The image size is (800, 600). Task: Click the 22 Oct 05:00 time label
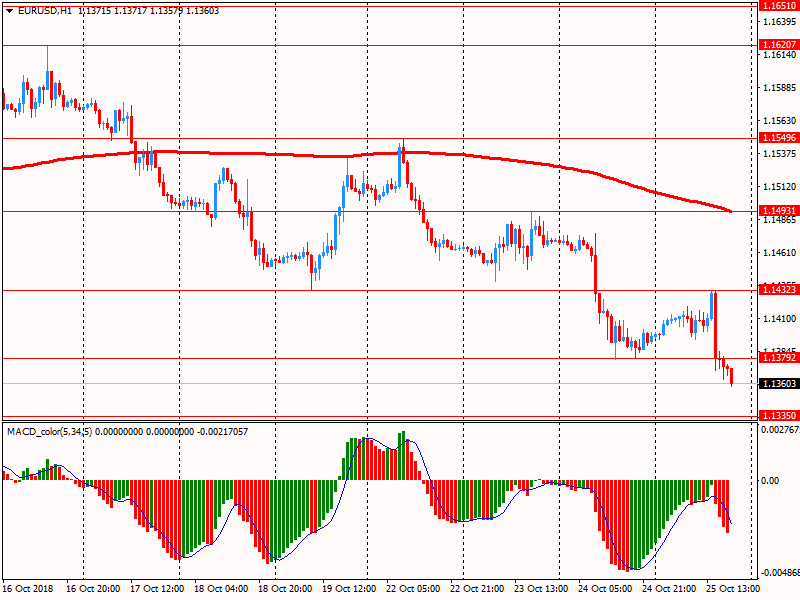point(413,588)
